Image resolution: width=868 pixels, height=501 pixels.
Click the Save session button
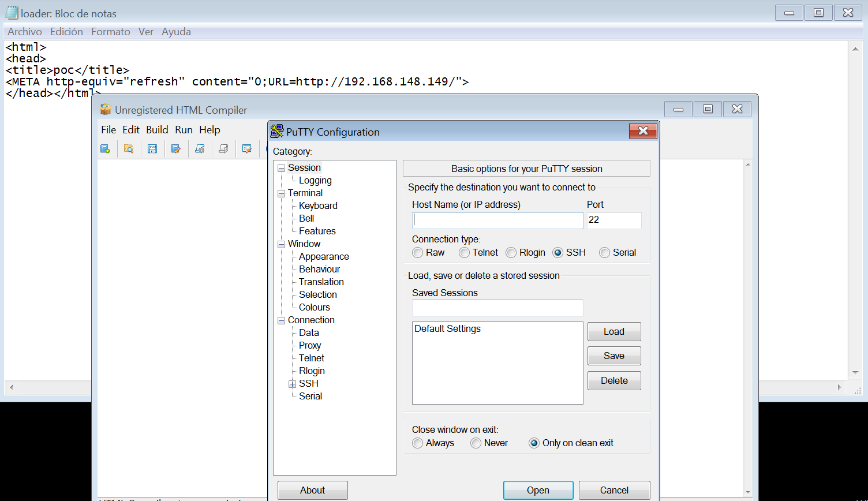pyautogui.click(x=614, y=356)
